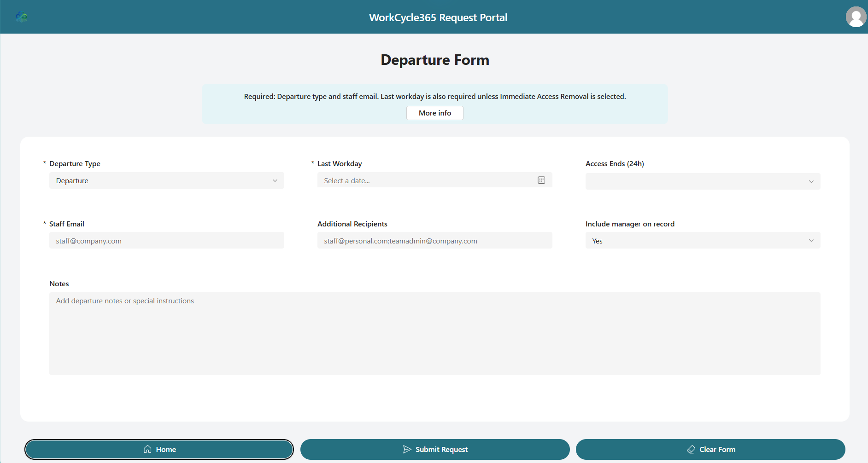The width and height of the screenshot is (868, 463).
Task: Open the user profile avatar
Action: (x=856, y=17)
